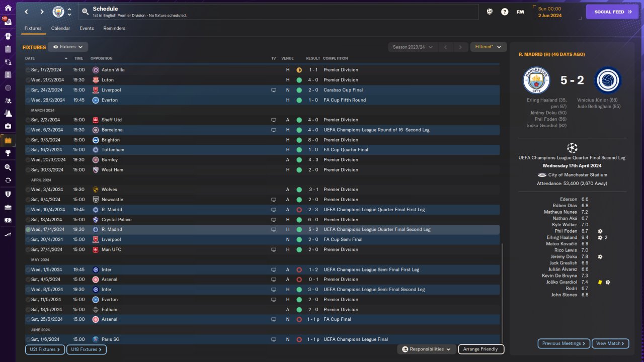Open the Season 2023/24 dropdown
Screen dimensions: 644x362
412,47
